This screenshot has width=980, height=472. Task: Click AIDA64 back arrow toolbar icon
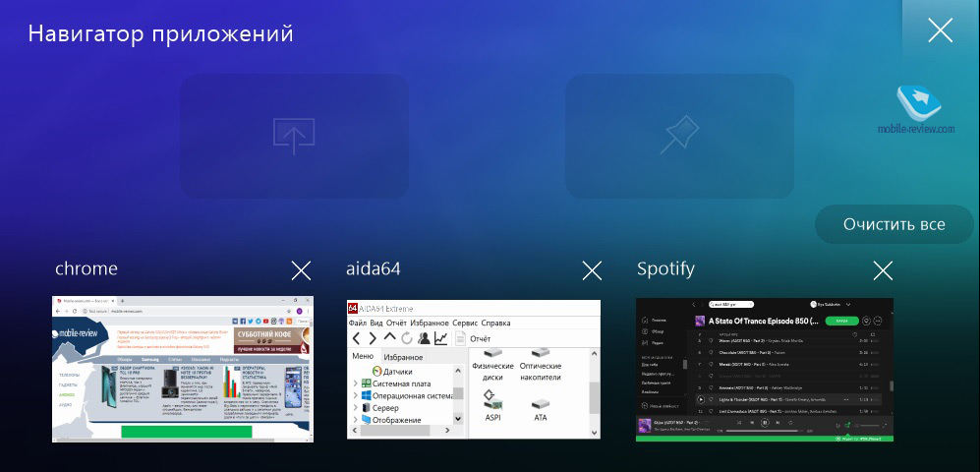coord(356,339)
